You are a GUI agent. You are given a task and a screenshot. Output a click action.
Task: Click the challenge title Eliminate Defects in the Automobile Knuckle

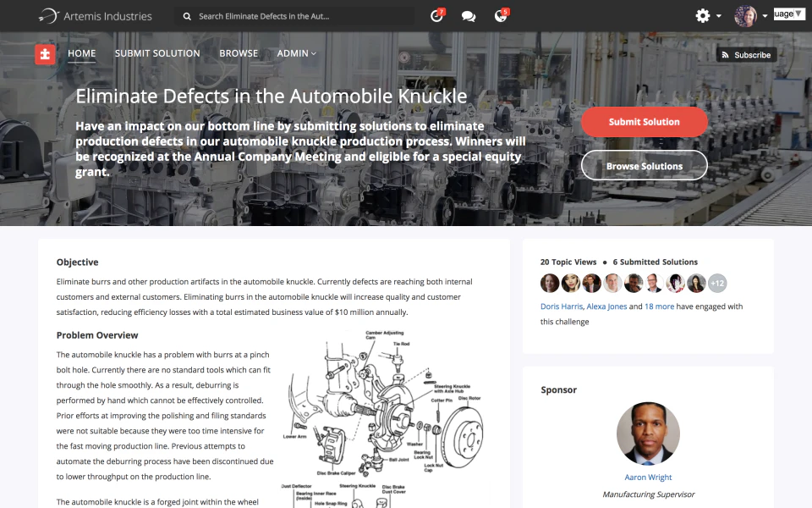272,97
